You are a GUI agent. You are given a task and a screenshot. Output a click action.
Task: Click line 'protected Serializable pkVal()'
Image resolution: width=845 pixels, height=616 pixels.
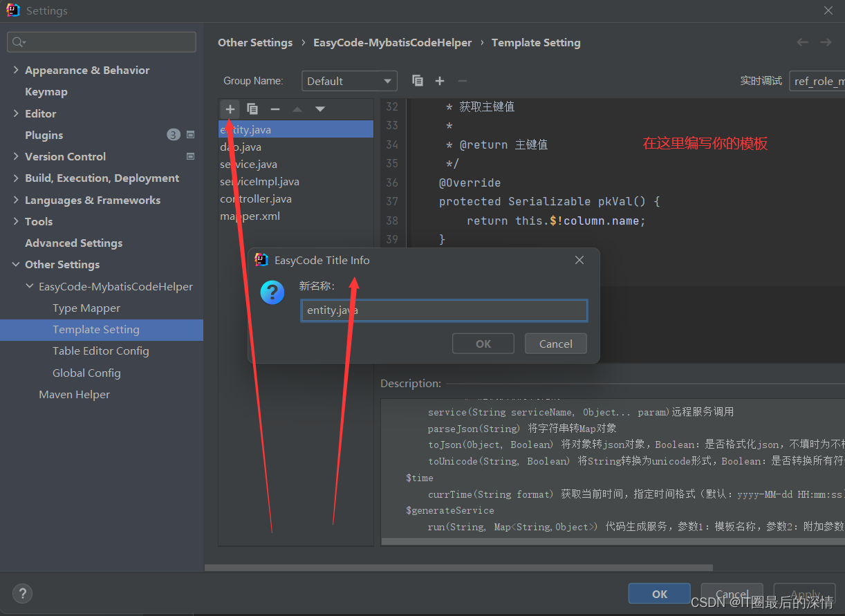pos(550,201)
